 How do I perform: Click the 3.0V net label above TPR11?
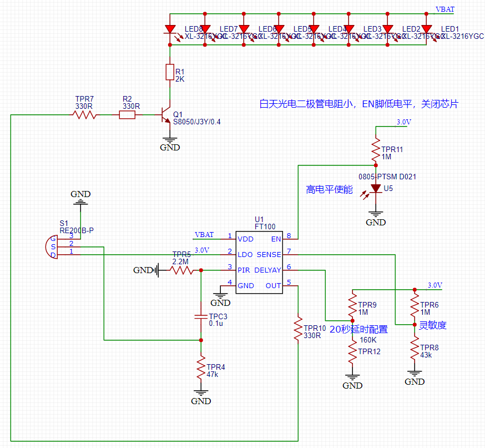click(x=404, y=122)
